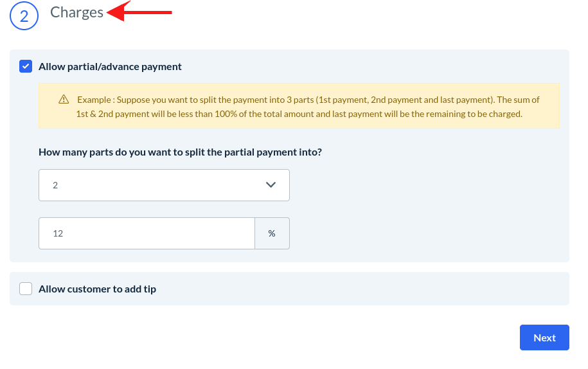
Task: Click the checkmark in the partial payment box
Action: [x=26, y=66]
